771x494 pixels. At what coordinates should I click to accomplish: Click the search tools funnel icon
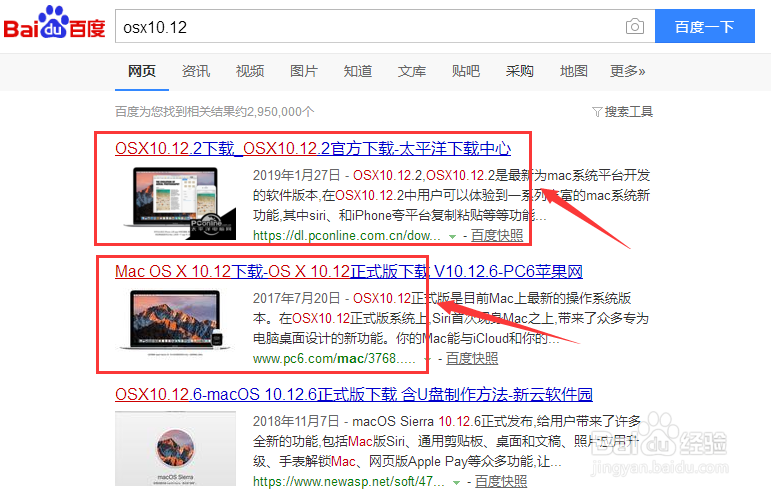597,112
